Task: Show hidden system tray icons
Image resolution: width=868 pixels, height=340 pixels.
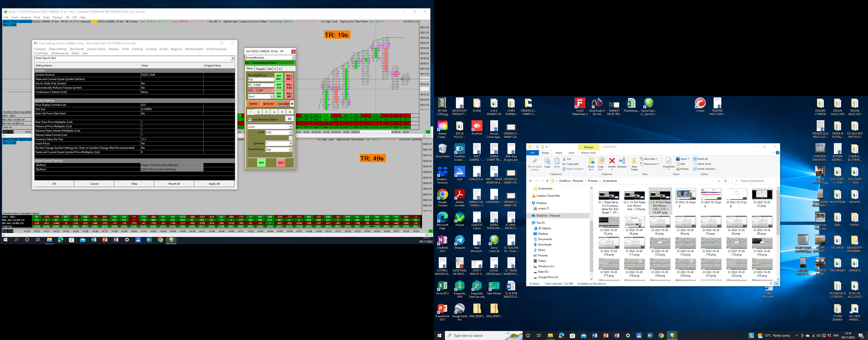Action: click(797, 336)
